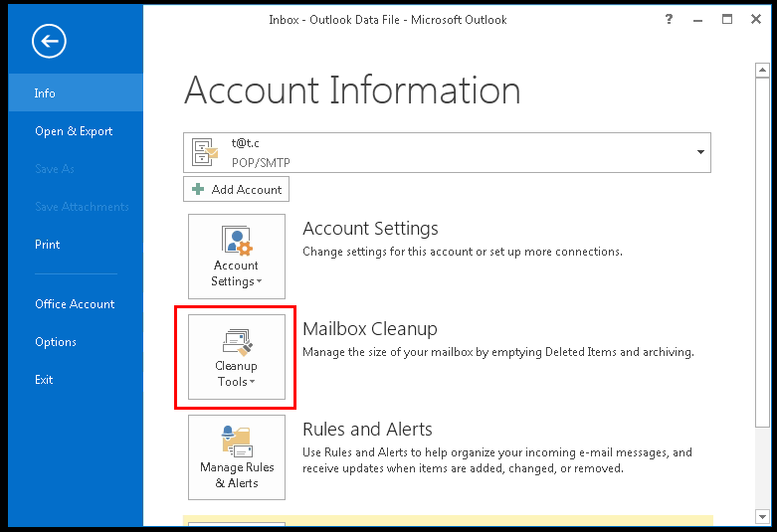The height and width of the screenshot is (532, 777).
Task: Click the Mailbox Cleanup heading text
Action: pyautogui.click(x=370, y=328)
